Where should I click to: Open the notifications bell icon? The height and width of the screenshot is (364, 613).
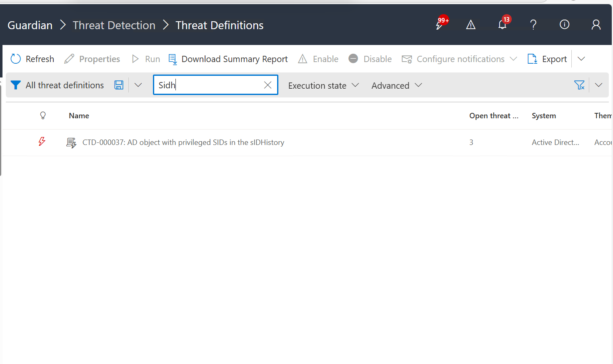[x=503, y=25]
